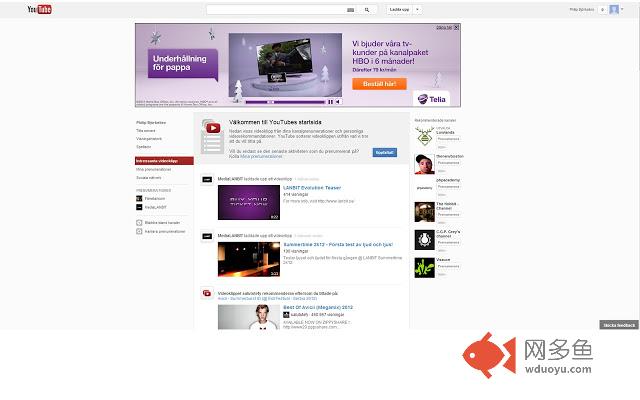640x400 pixels.
Task: Subscribe to the deer logo channel
Action: [x=449, y=139]
